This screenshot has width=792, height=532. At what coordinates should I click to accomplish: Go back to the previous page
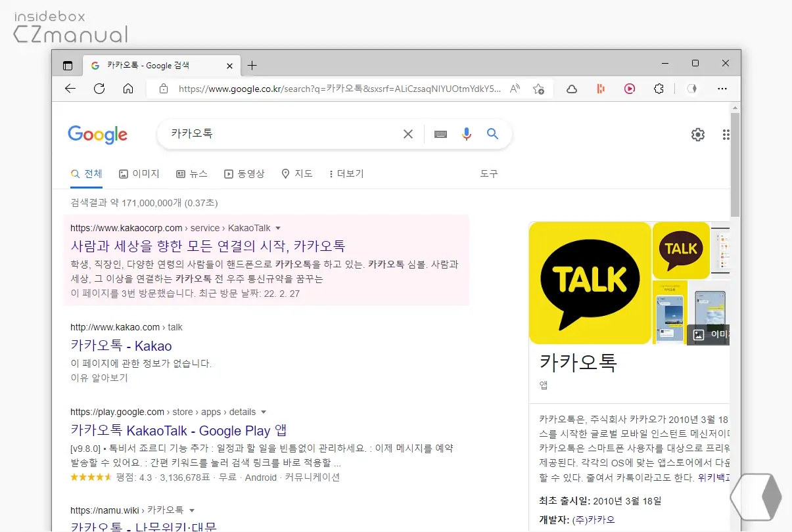point(70,89)
